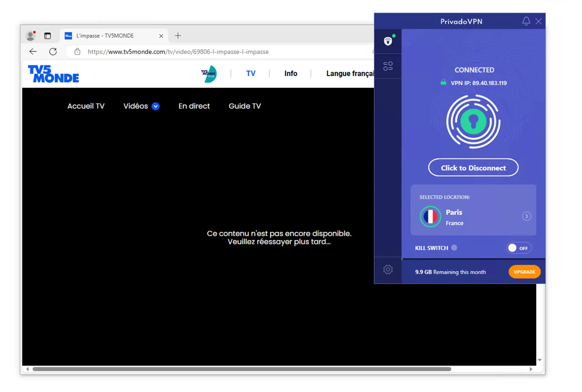582x392 pixels.
Task: Click the Vidéos menu item
Action: 141,106
